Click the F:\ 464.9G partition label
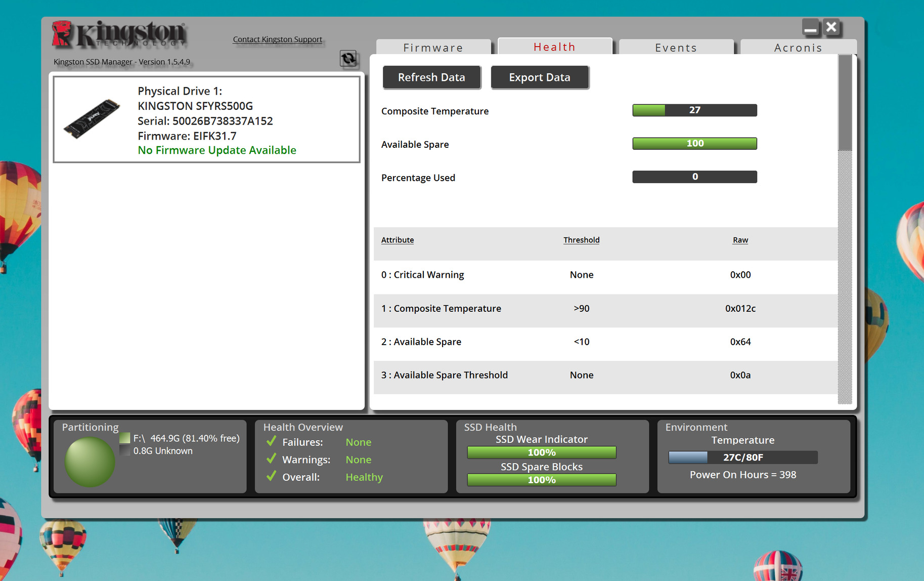The width and height of the screenshot is (924, 581). point(187,438)
